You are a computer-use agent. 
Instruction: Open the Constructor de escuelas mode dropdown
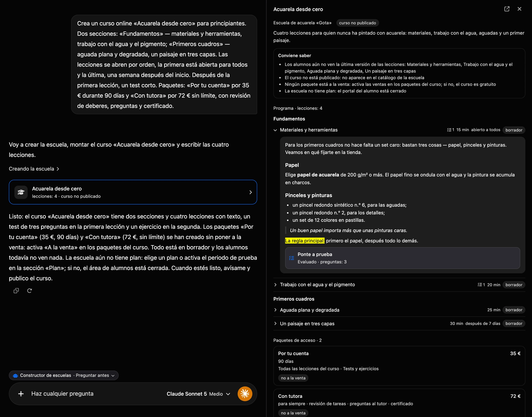(64, 375)
